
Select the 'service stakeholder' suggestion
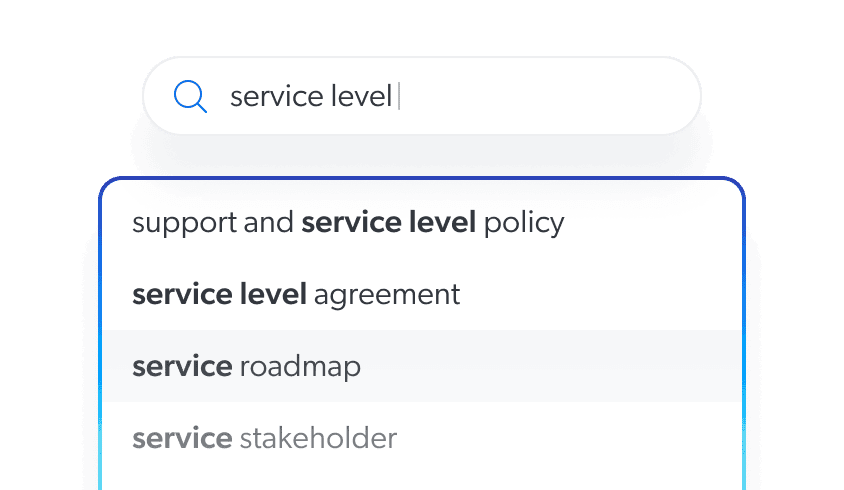[264, 438]
